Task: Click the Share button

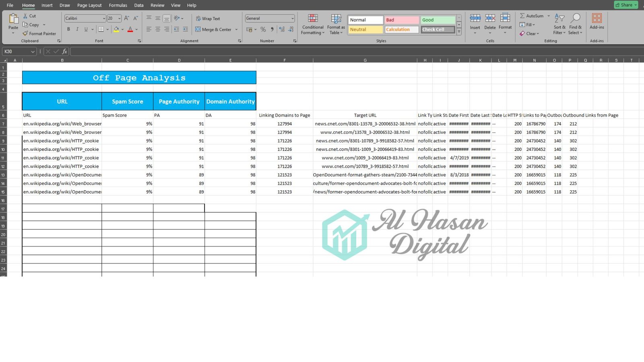Action: (x=626, y=5)
